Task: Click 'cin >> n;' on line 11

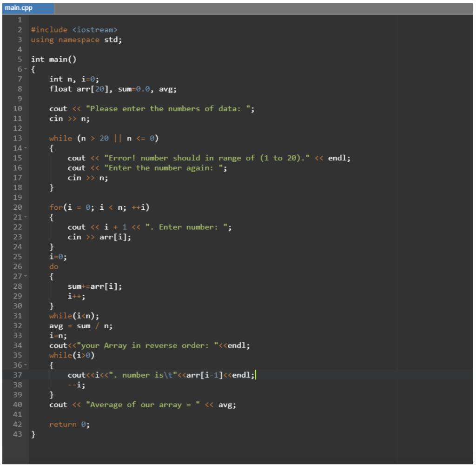Action: click(70, 119)
